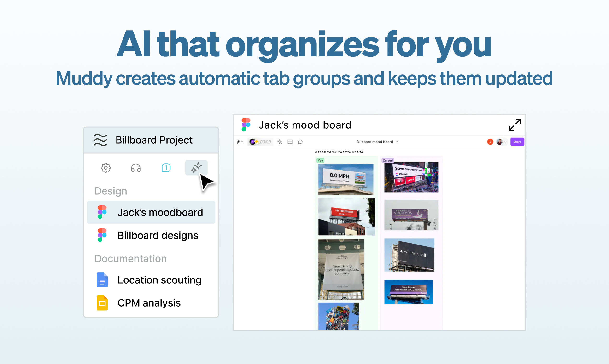Screen dimensions: 609x364
Task: Click the FigJam AI sparkle toolbar icon
Action: (280, 142)
